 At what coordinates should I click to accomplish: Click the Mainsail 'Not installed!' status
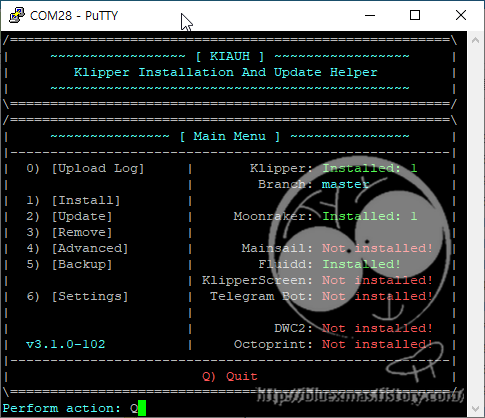tap(377, 248)
